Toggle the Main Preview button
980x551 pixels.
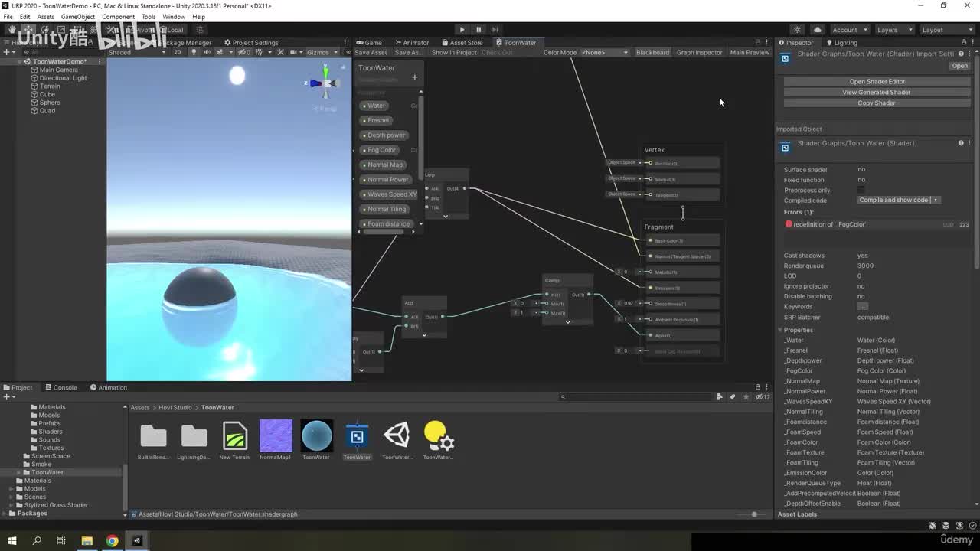tap(750, 53)
